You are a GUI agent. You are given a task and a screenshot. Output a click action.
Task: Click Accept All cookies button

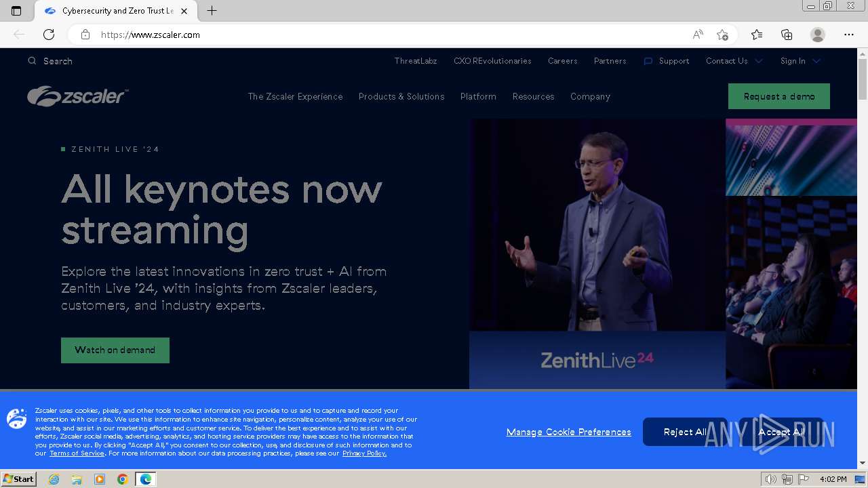[x=781, y=432]
